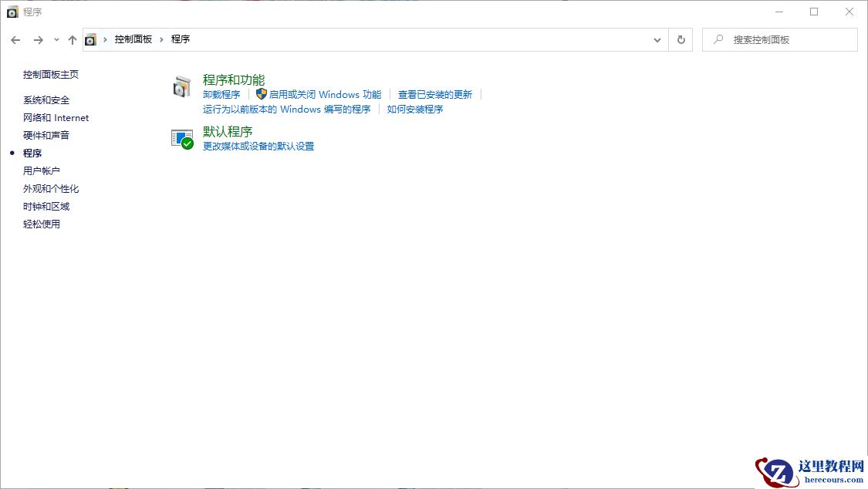This screenshot has height=489, width=868.
Task: Click the Up arrow to go to parent folder
Action: coord(73,39)
